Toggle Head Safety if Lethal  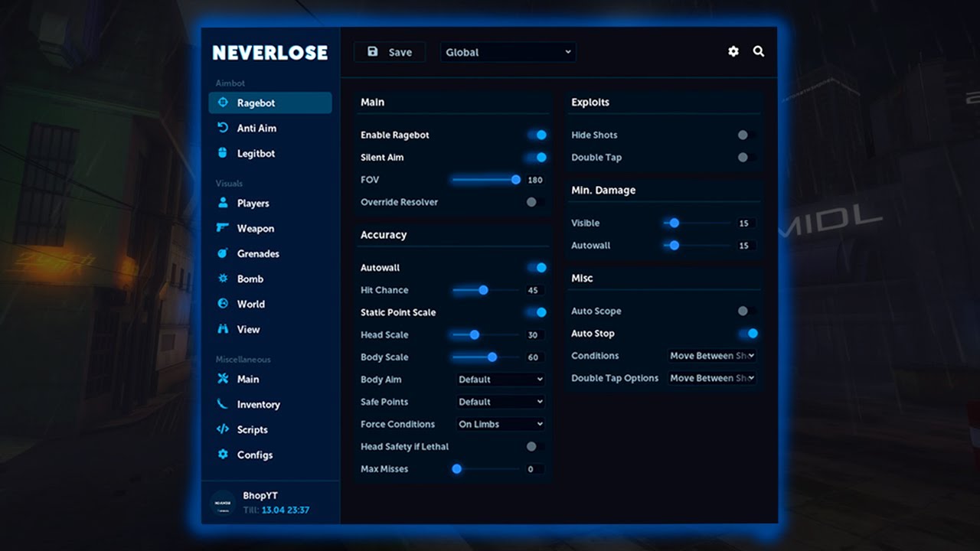536,446
